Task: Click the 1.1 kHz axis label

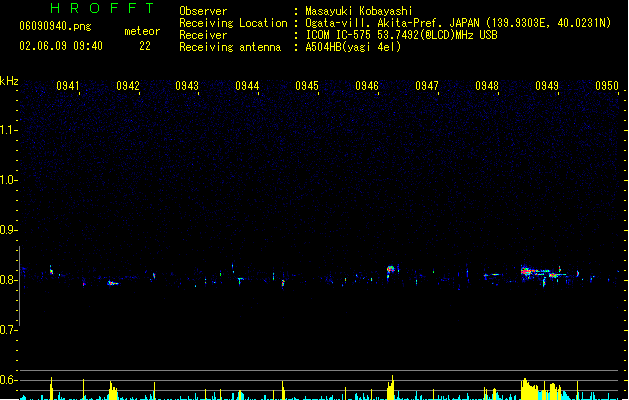Action: coord(8,130)
